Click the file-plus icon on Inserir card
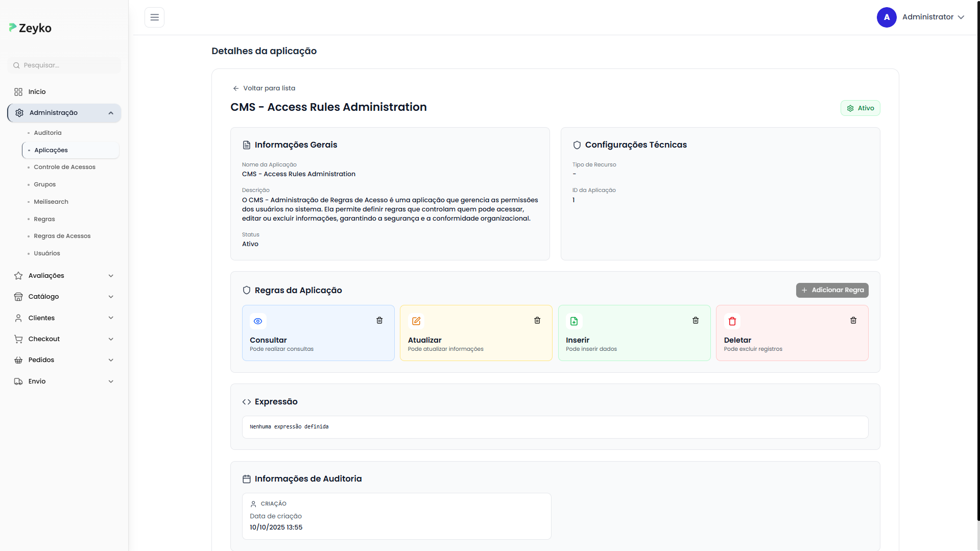The image size is (980, 551). click(574, 321)
